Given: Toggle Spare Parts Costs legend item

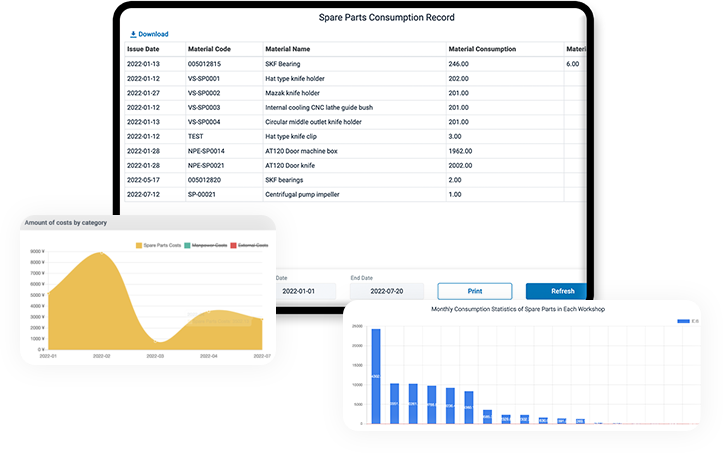Looking at the screenshot, I should tap(162, 245).
